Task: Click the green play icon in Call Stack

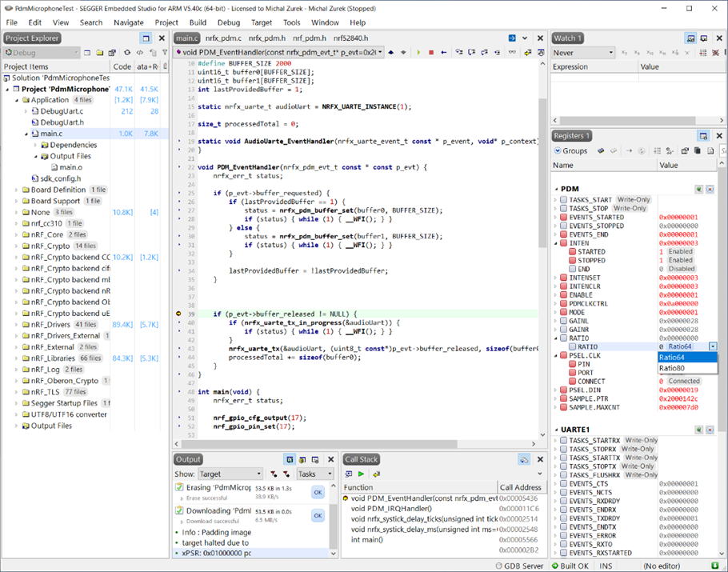Action: [x=362, y=474]
